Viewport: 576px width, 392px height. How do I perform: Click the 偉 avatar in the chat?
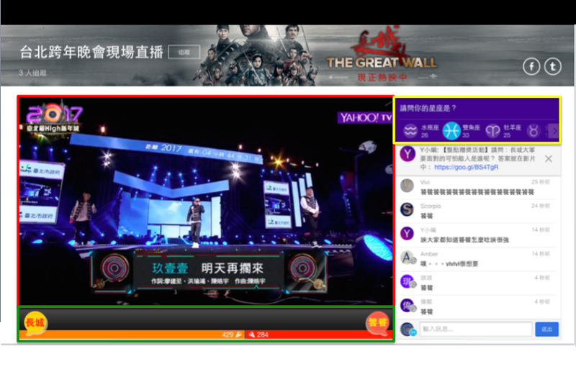click(x=408, y=306)
